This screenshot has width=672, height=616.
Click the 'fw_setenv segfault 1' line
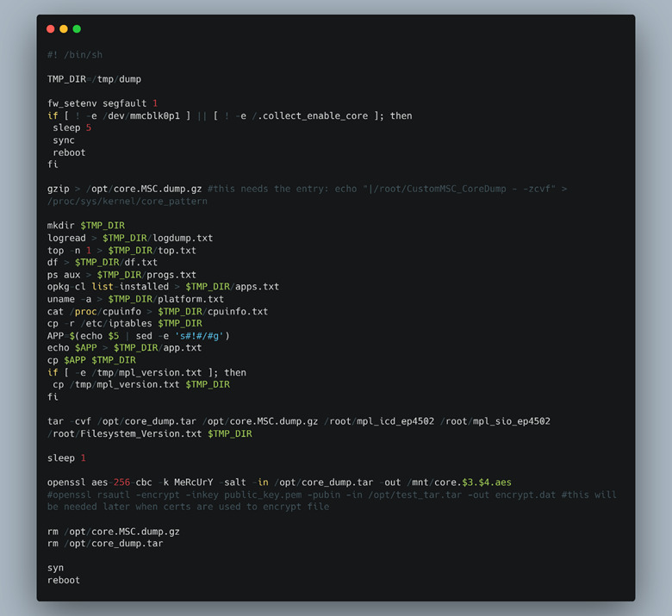click(103, 103)
